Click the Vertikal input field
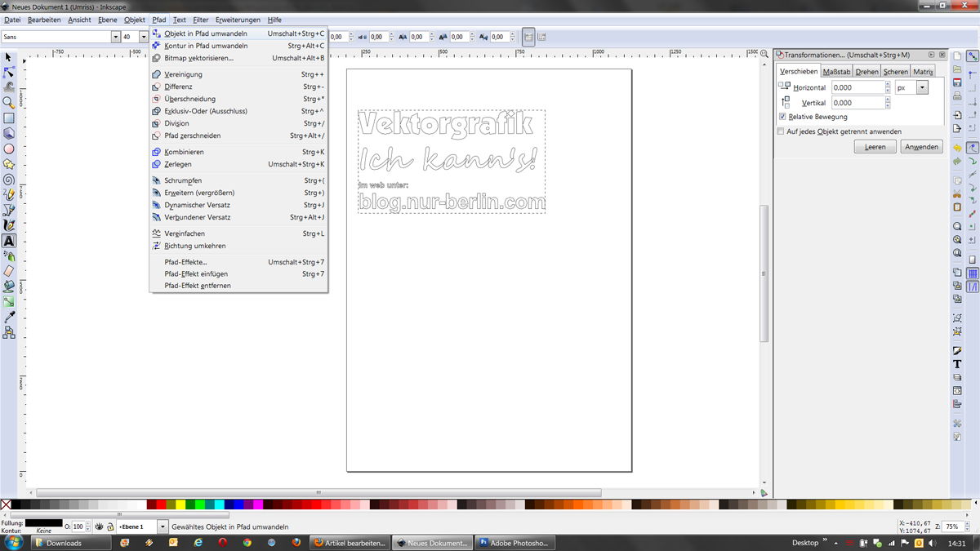Screen dimensions: 980x551 tap(857, 103)
